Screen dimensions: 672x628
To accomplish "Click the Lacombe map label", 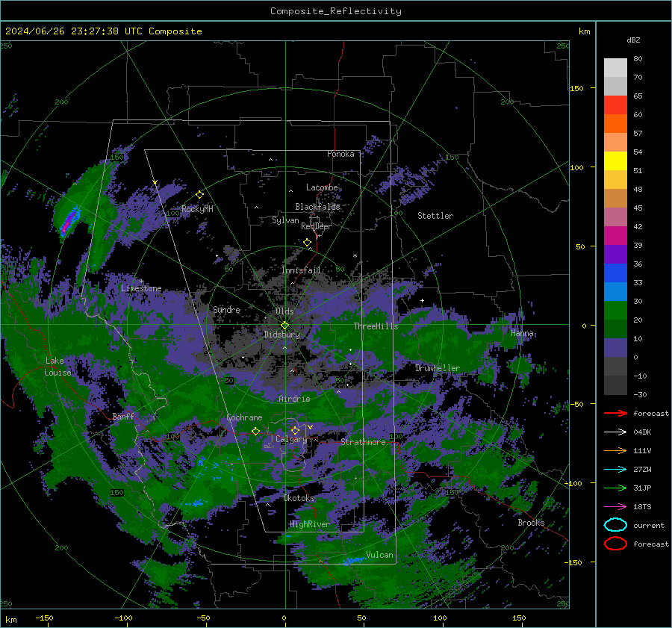I will (x=322, y=187).
